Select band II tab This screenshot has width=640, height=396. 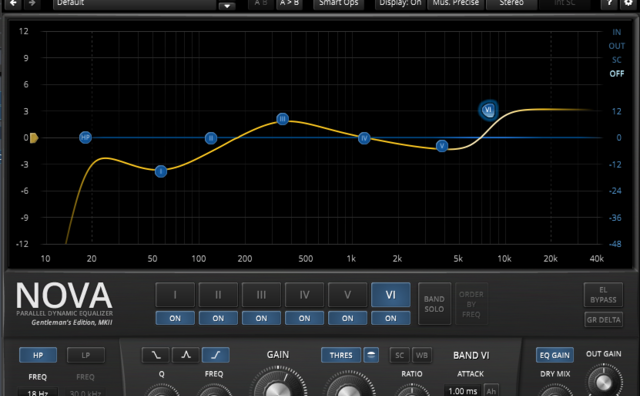click(218, 294)
